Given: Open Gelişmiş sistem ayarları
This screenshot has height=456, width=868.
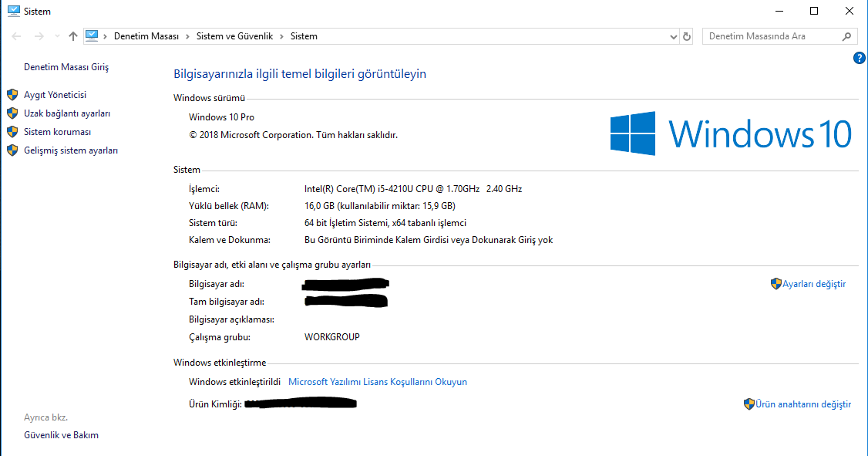Looking at the screenshot, I should (x=71, y=150).
